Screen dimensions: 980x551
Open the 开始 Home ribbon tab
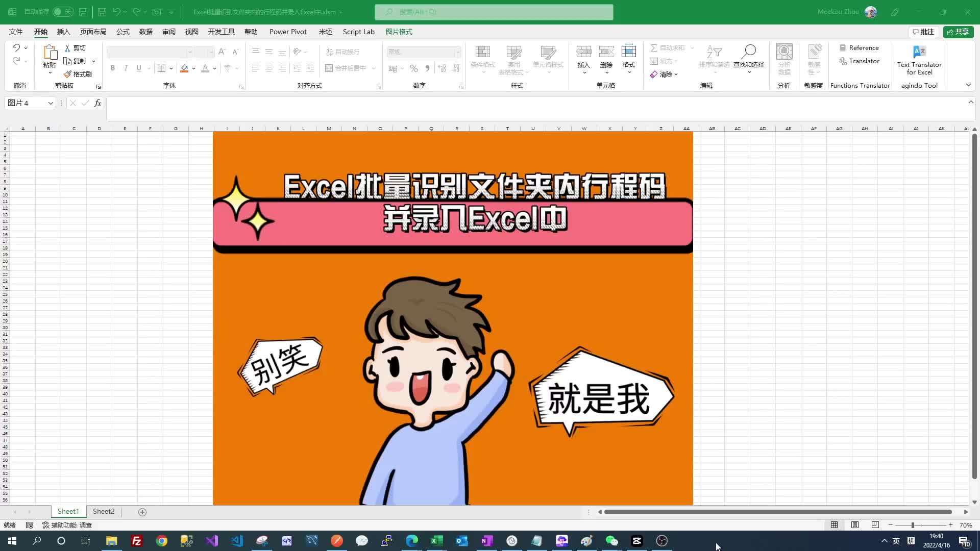point(41,32)
